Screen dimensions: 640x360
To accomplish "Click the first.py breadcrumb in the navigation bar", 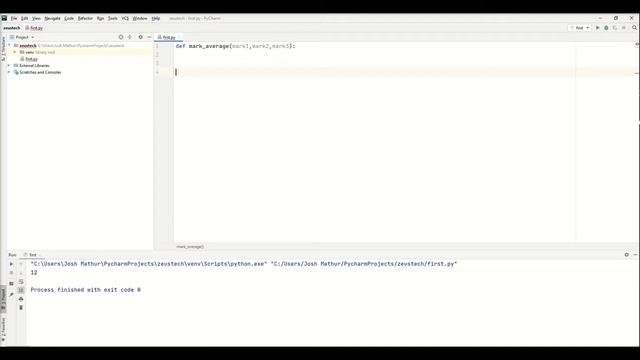I will pyautogui.click(x=34, y=28).
